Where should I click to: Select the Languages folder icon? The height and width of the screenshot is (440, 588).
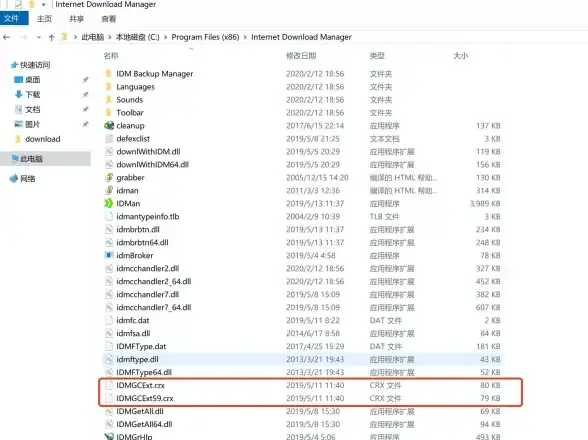(109, 87)
